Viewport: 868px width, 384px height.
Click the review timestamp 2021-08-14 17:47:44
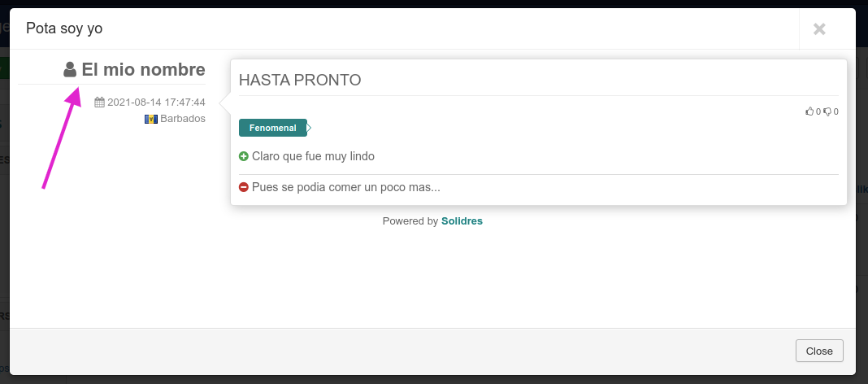coord(156,103)
